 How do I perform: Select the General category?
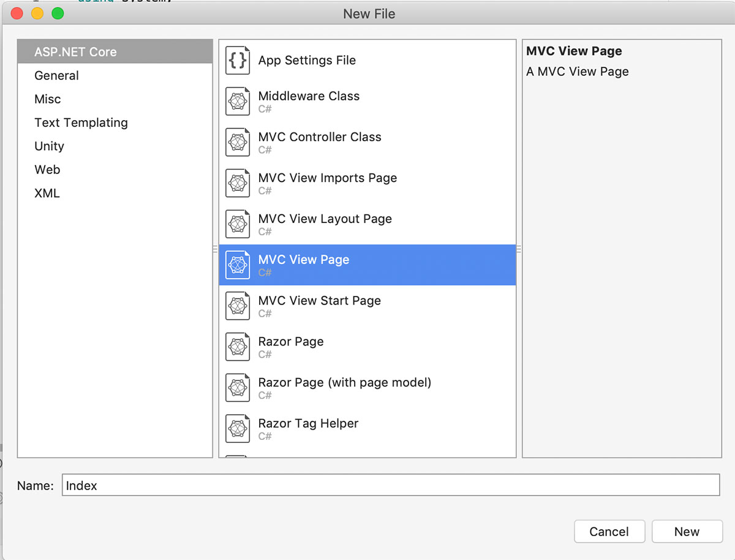(115, 75)
